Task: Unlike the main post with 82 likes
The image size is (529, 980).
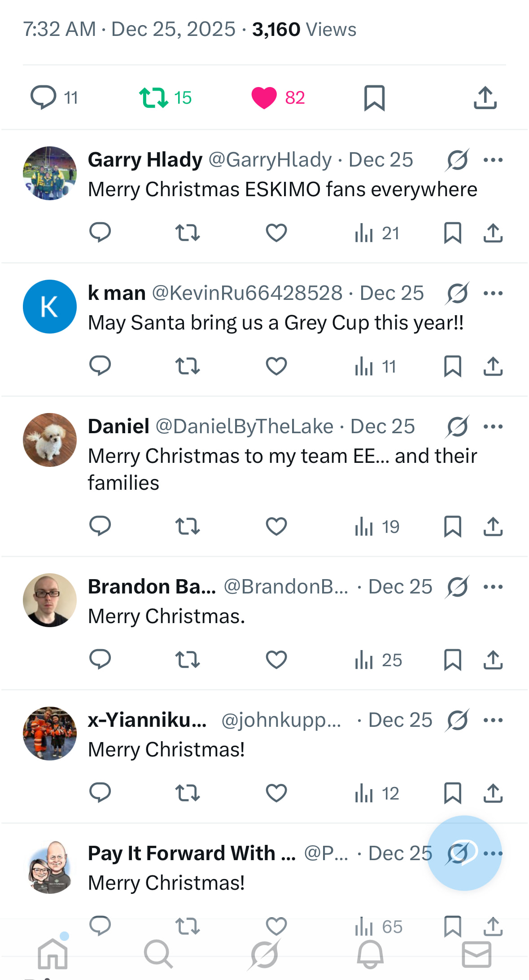Action: pyautogui.click(x=264, y=98)
